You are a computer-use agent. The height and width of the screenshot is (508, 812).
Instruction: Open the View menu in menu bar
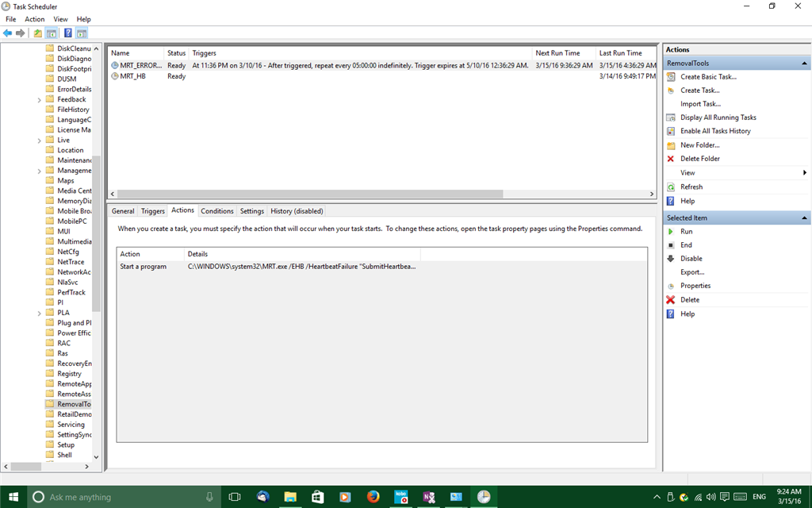pos(60,19)
